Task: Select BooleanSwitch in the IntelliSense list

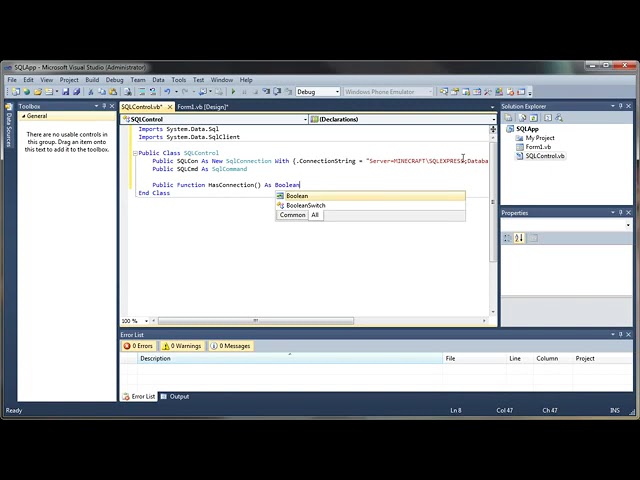Action: click(x=371, y=205)
